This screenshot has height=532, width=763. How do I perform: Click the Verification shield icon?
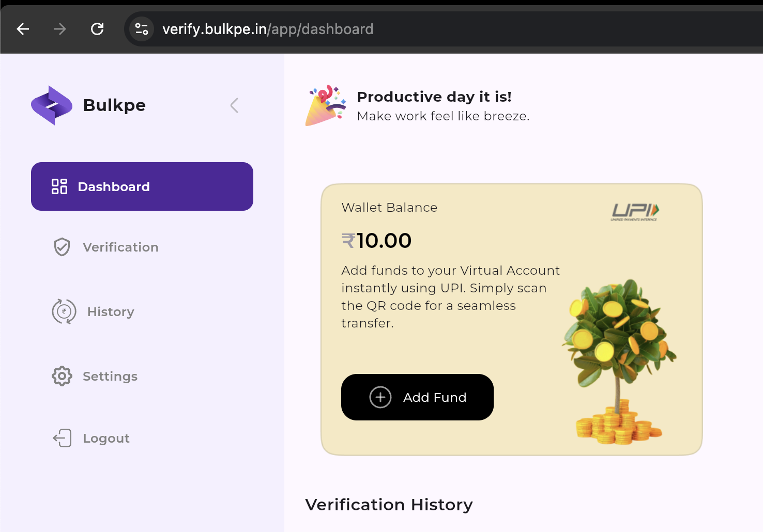62,247
